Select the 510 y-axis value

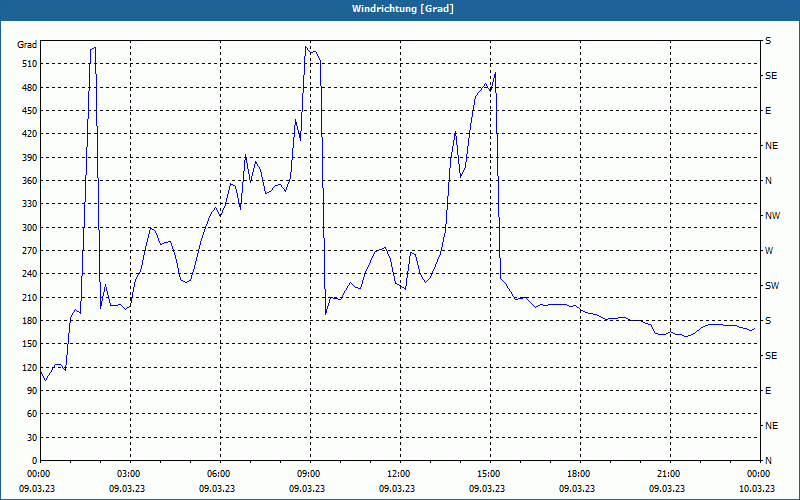point(30,64)
